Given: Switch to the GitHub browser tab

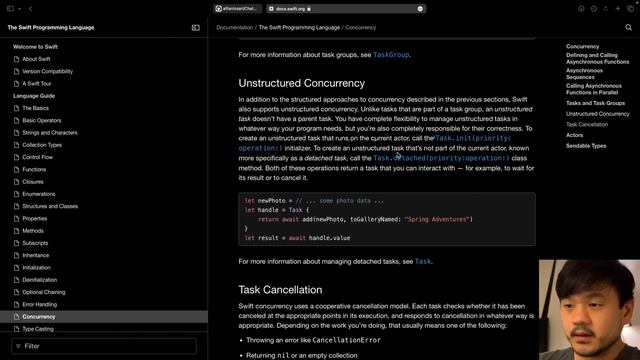Looking at the screenshot, I should [x=237, y=9].
